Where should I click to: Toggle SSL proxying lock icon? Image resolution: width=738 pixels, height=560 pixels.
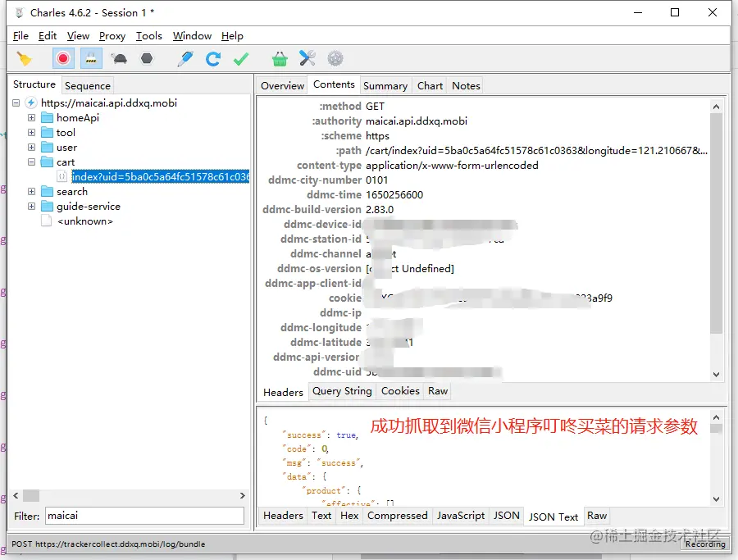coord(91,59)
